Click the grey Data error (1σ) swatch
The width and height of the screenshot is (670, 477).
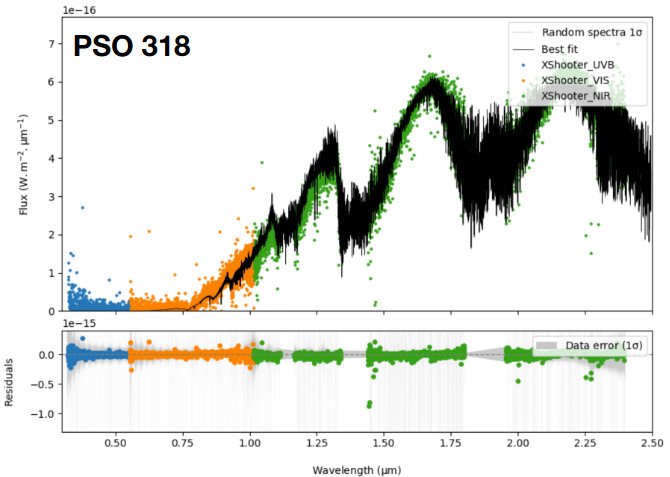tap(547, 345)
